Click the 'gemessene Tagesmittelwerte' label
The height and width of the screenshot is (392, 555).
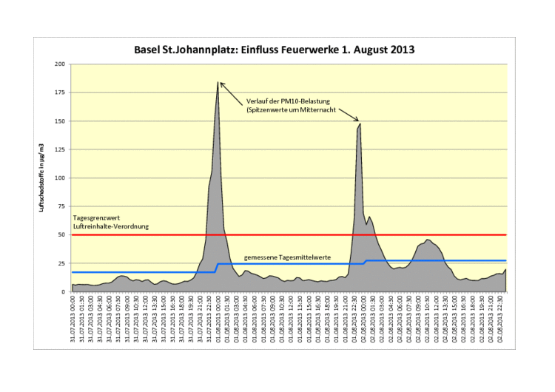286,257
